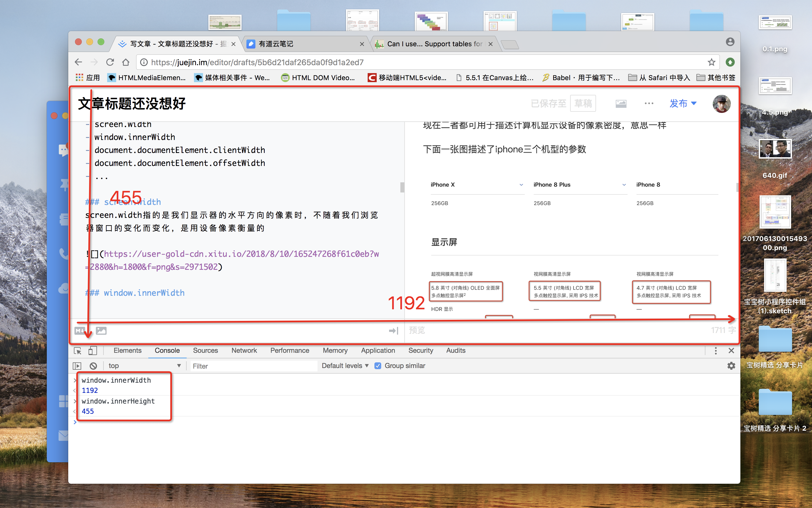Click the Markdown help icon in editor footer

tap(80, 330)
